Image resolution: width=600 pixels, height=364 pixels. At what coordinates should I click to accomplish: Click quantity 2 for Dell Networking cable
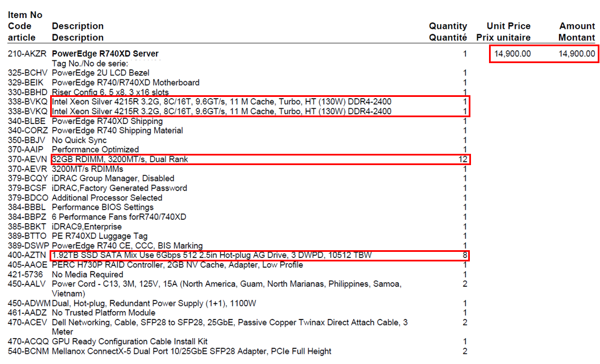coord(465,322)
